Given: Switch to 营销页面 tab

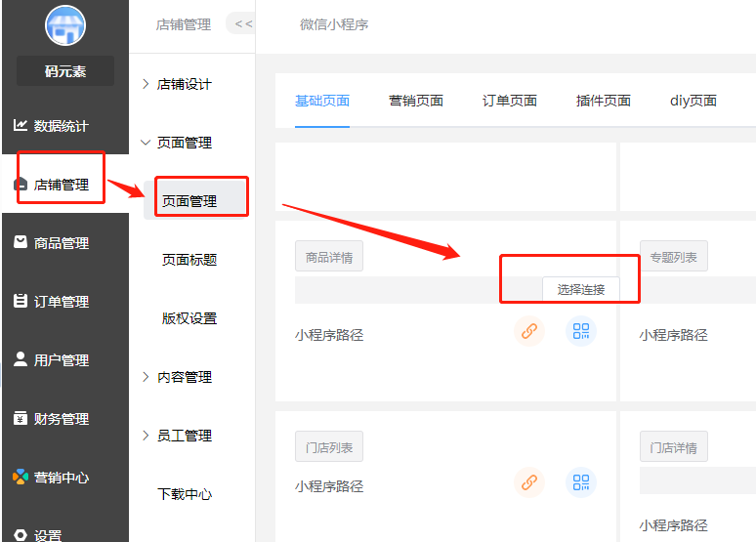Looking at the screenshot, I should coord(416,101).
